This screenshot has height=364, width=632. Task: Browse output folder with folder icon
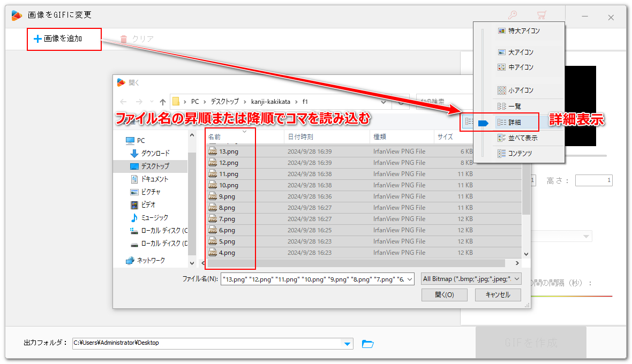coord(367,344)
